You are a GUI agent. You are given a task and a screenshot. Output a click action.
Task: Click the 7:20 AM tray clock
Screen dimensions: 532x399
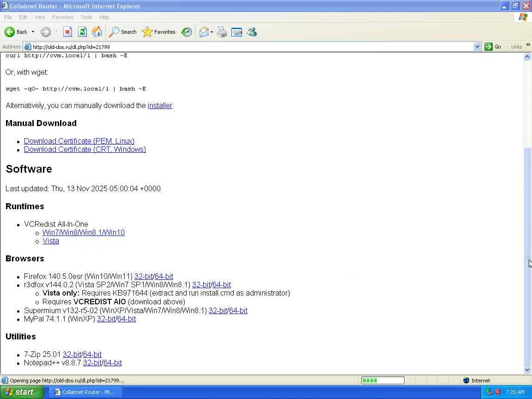point(515,392)
